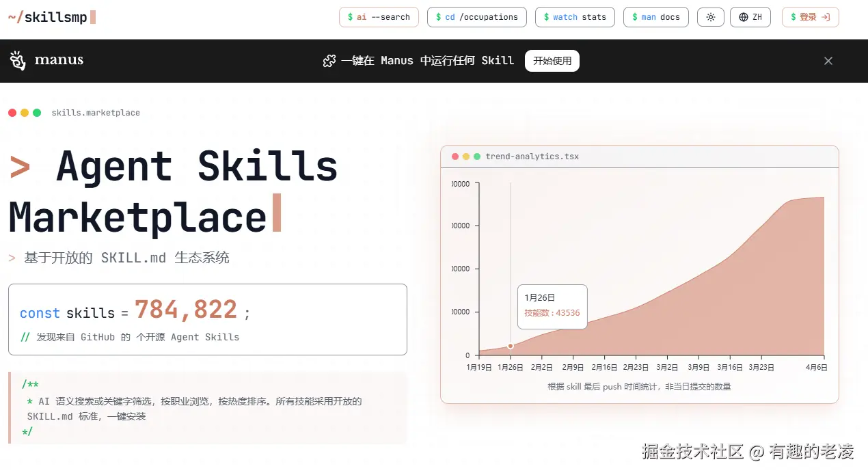The width and height of the screenshot is (868, 475).
Task: Toggle light theme sun icon
Action: tap(711, 17)
